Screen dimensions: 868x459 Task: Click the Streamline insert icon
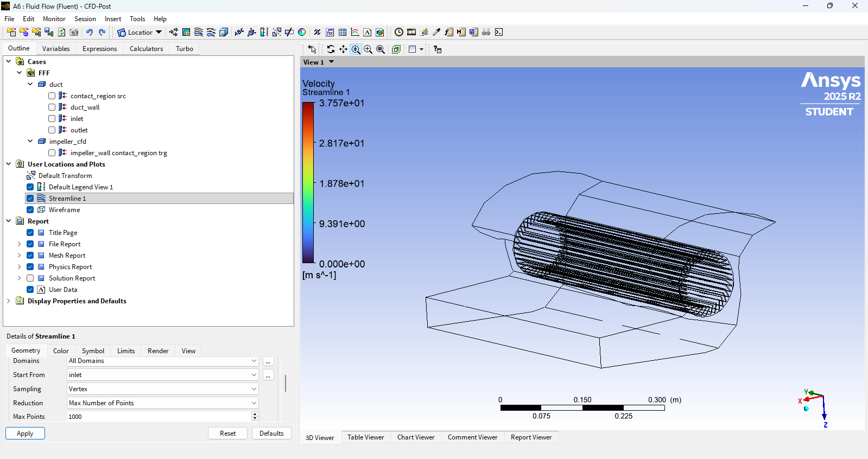(x=199, y=33)
